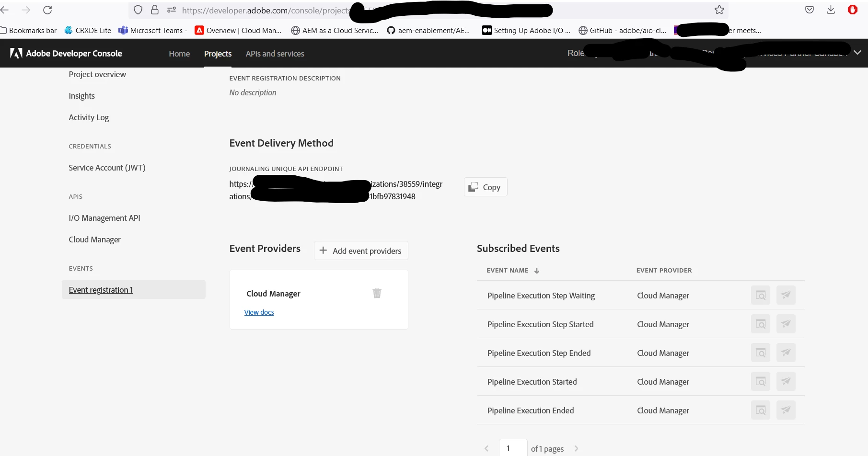Select Service Account (JWT) credential
Image resolution: width=868 pixels, height=456 pixels.
[107, 168]
